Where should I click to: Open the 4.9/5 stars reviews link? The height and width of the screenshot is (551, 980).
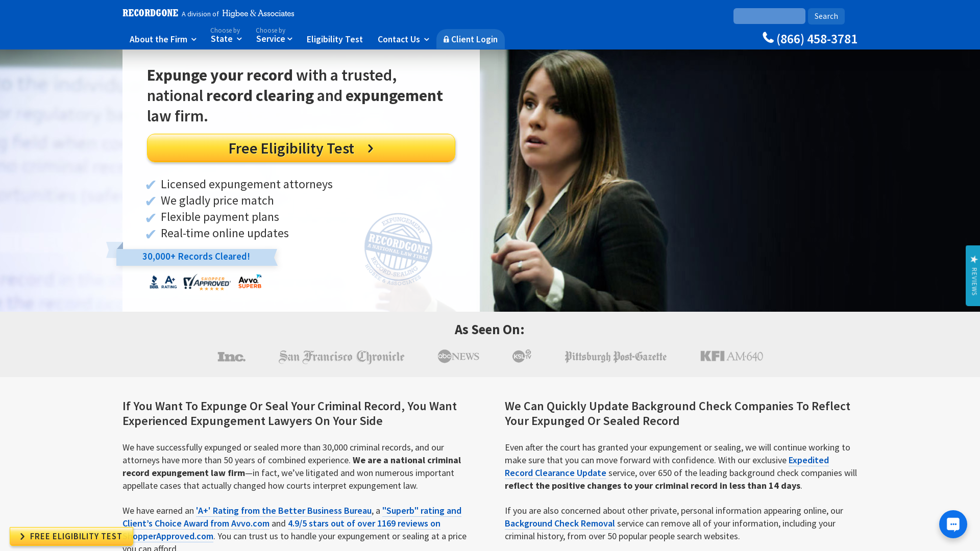[x=364, y=523]
